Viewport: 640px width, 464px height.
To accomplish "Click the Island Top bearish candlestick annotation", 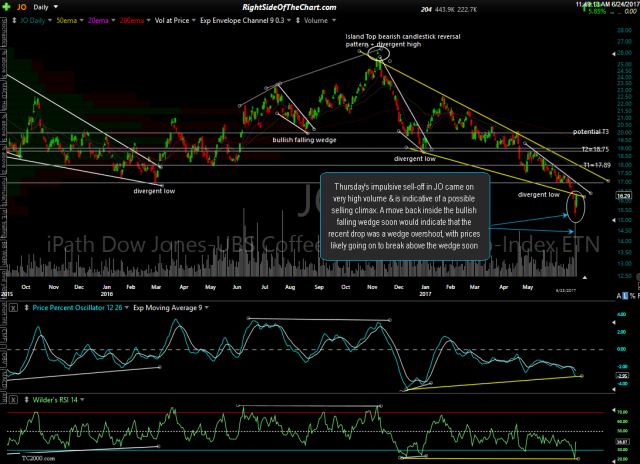I will [x=403, y=40].
